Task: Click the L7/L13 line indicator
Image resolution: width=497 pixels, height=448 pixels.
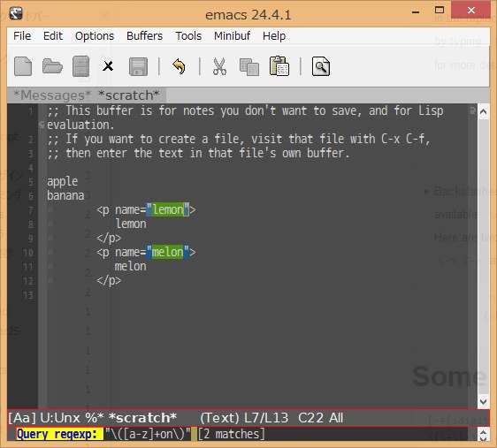Action: point(266,418)
